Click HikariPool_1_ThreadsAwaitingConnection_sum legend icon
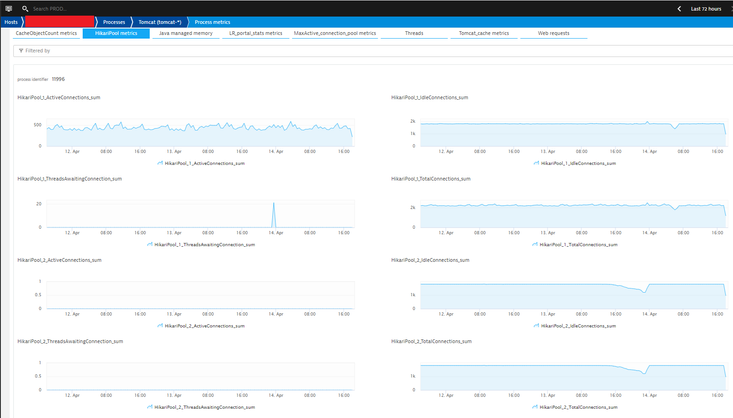Viewport: 733px width, 418px height. [151, 243]
